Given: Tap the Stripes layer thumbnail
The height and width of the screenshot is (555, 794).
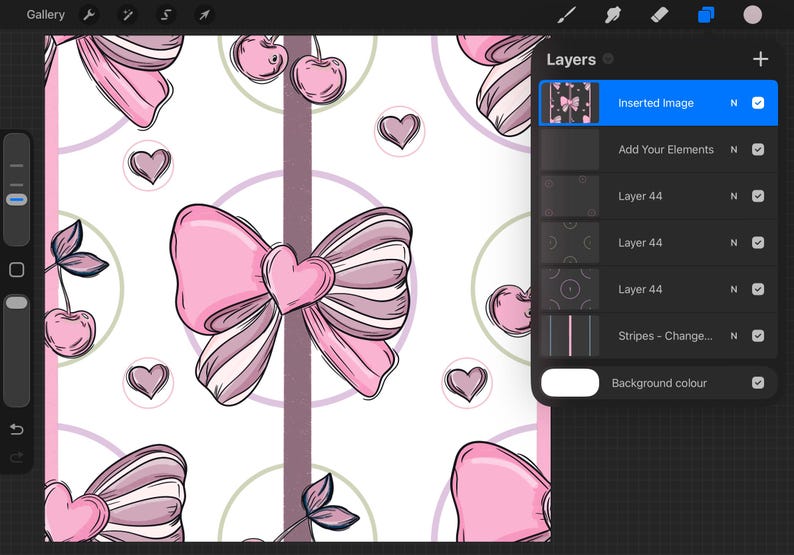Looking at the screenshot, I should [570, 336].
